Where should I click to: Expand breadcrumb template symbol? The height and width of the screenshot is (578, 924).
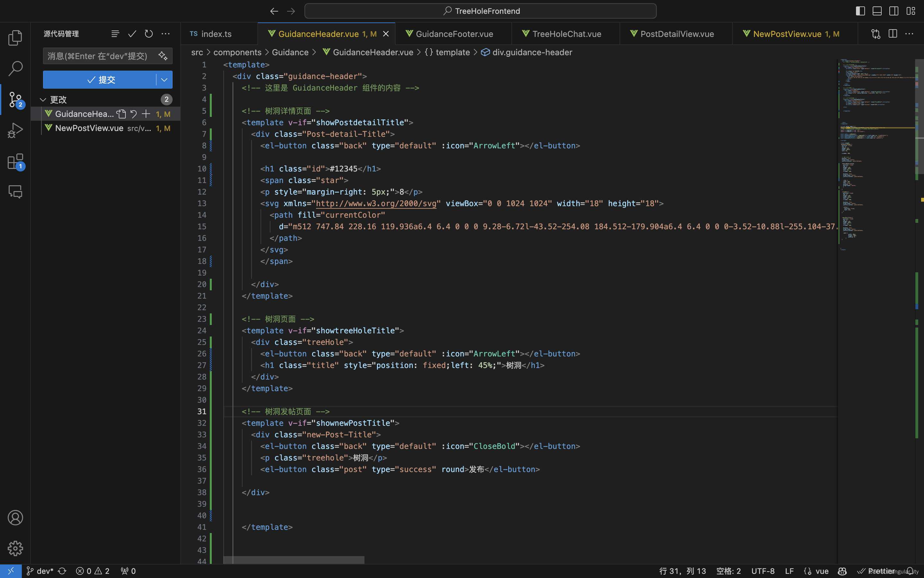point(447,52)
